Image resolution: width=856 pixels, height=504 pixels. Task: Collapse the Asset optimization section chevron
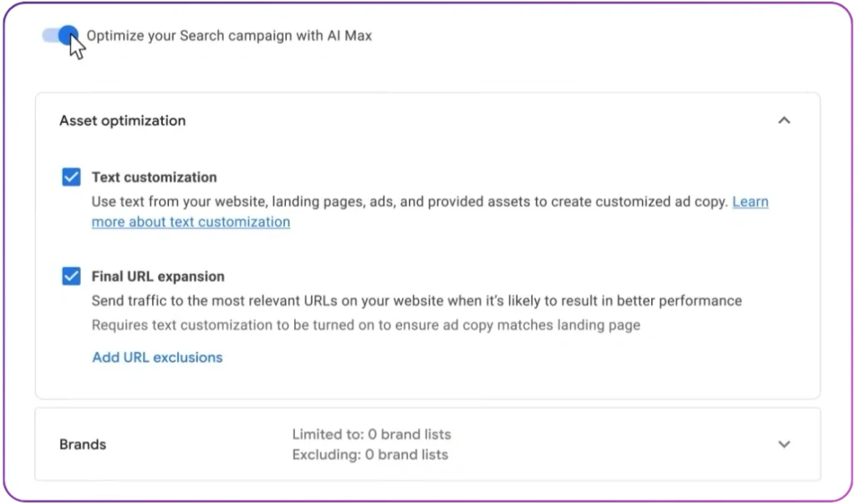point(783,120)
